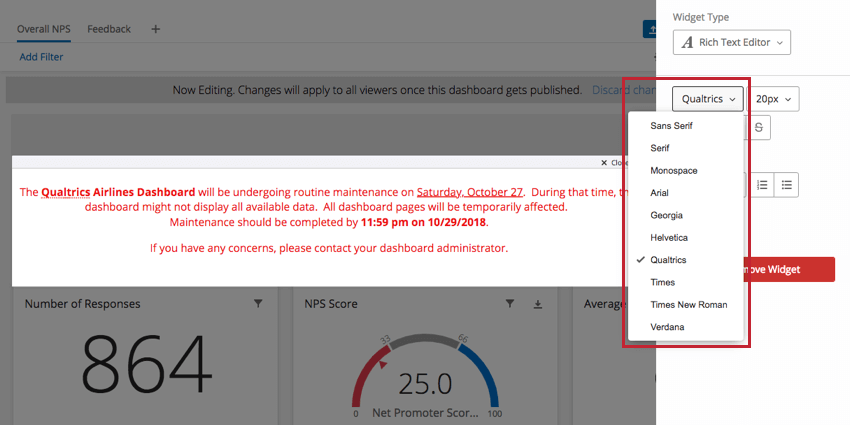Close the maintenance message widget
Image resolution: width=850 pixels, height=425 pixels.
coord(614,163)
